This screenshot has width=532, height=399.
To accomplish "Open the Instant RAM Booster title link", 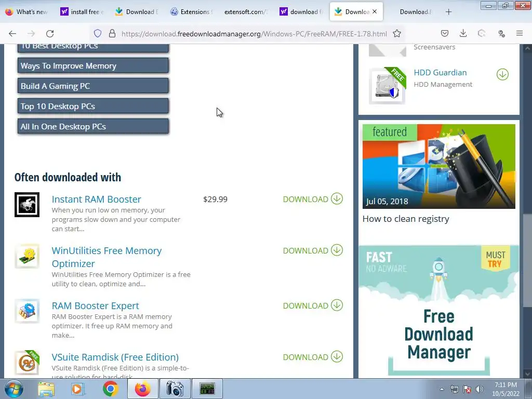I will pos(96,199).
